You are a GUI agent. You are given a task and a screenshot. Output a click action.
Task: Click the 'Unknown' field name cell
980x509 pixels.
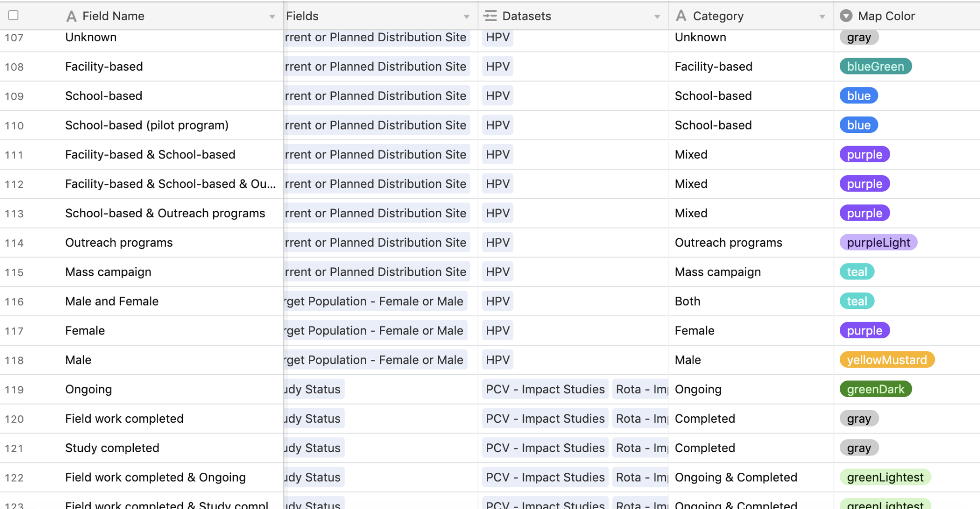tap(91, 37)
